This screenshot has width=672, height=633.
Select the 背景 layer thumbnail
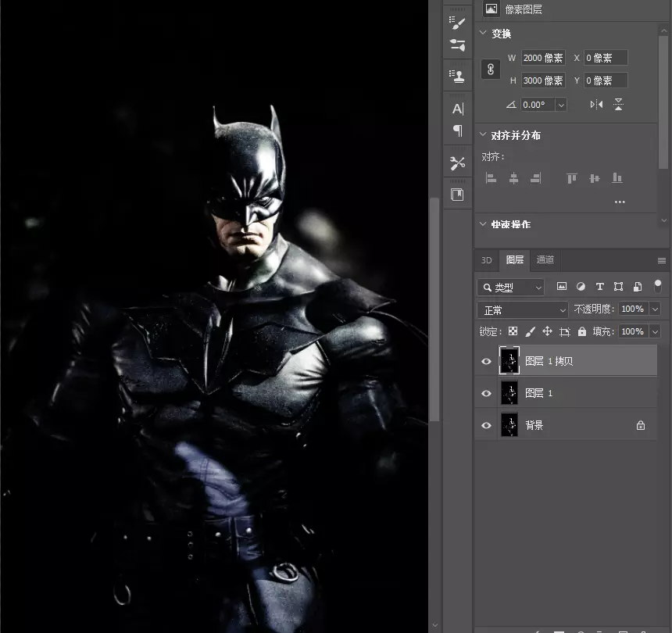click(509, 424)
